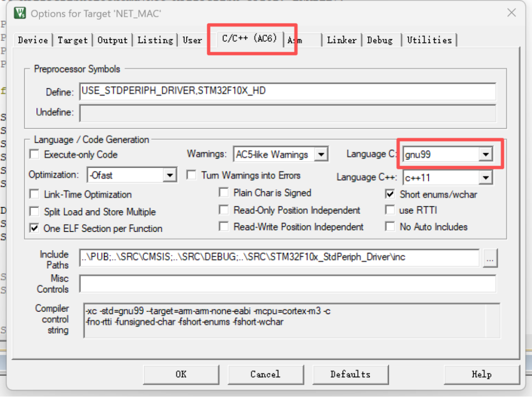Expand the Optimization level dropdown

[x=169, y=175]
